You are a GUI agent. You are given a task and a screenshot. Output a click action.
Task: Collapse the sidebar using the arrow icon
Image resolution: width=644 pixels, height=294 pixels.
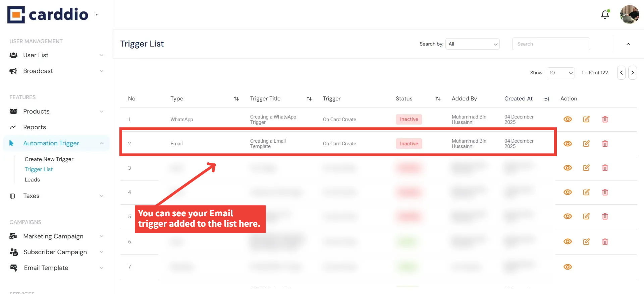97,15
